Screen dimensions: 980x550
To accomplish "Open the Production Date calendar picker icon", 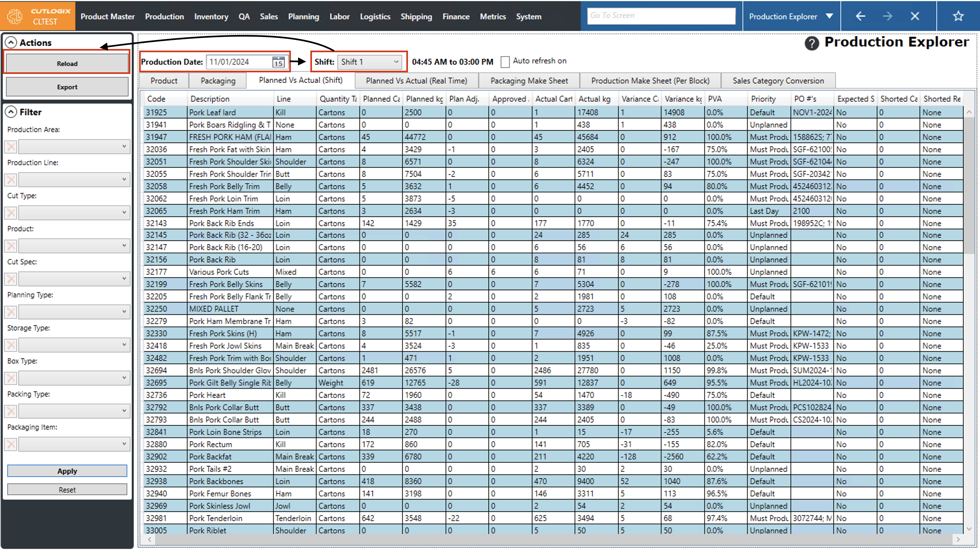I will [278, 62].
